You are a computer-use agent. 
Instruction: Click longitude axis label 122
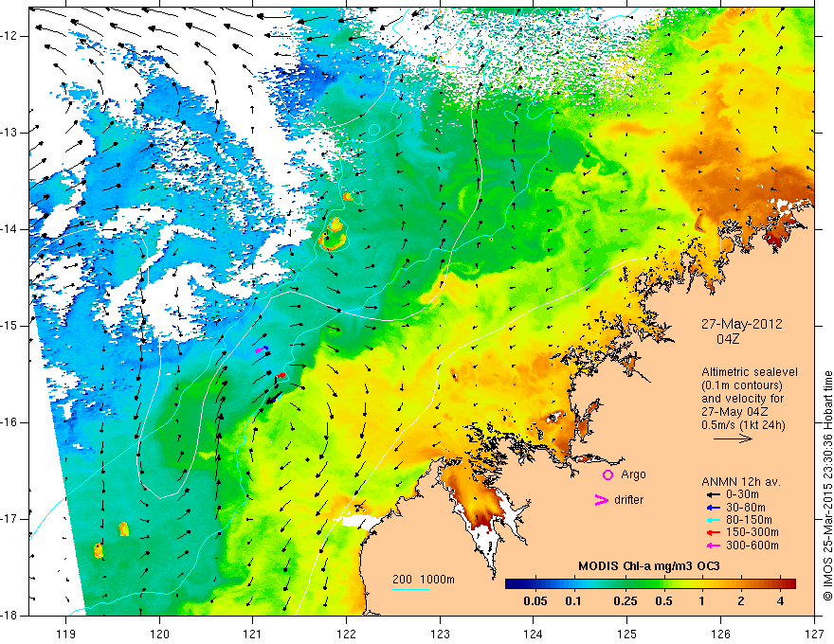(346, 633)
